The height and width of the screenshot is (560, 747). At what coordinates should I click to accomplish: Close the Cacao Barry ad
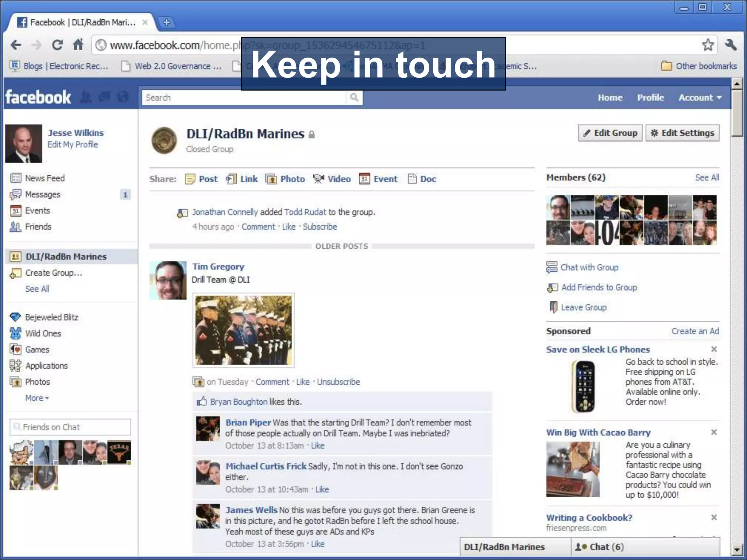pos(714,432)
